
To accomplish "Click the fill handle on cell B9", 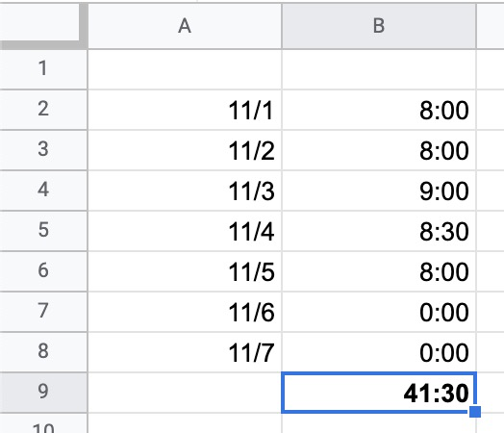I will point(475,412).
